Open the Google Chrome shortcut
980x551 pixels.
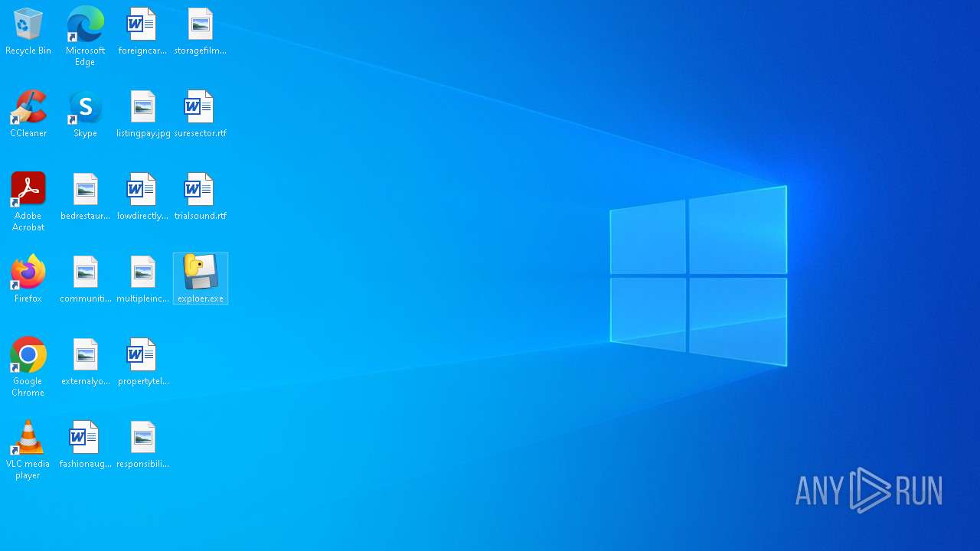(x=28, y=367)
